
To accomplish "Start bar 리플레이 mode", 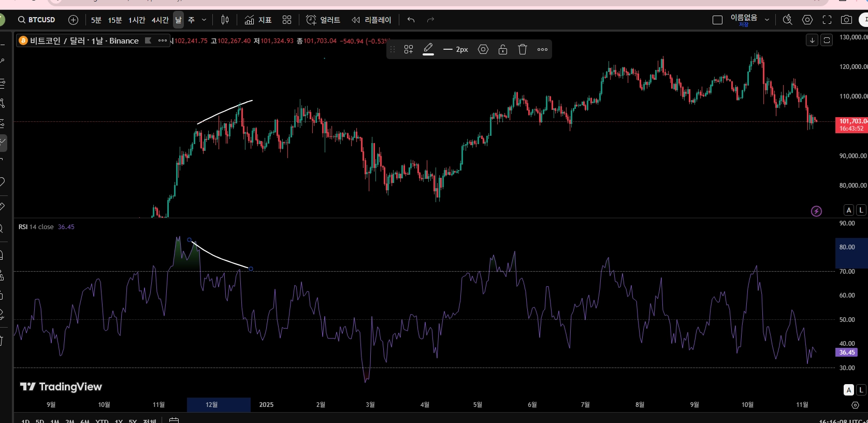I will (x=371, y=20).
